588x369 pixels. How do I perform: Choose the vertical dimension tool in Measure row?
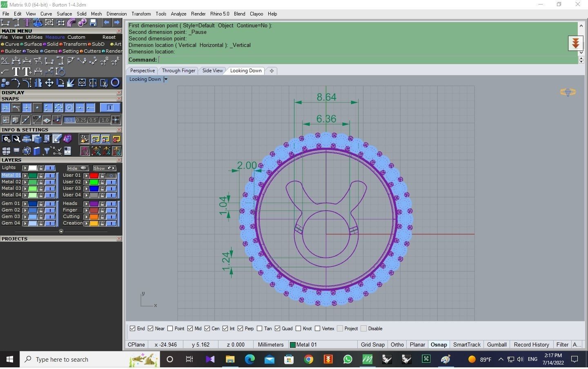[x=60, y=60]
